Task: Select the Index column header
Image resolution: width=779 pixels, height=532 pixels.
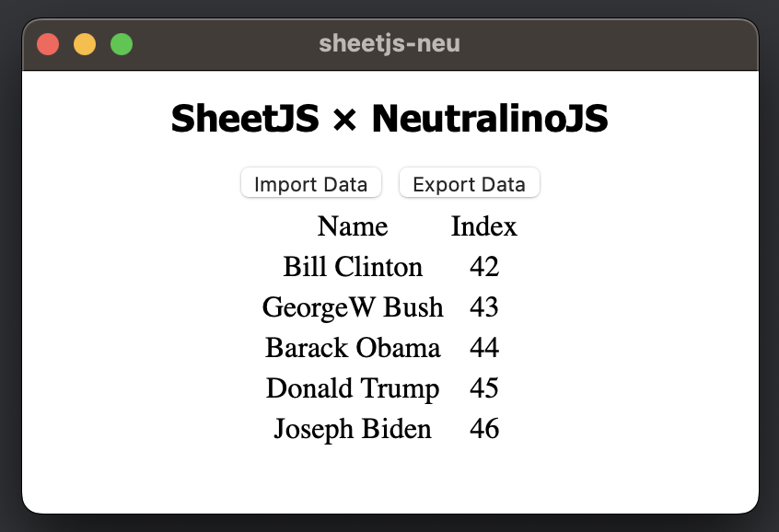Action: pyautogui.click(x=483, y=226)
